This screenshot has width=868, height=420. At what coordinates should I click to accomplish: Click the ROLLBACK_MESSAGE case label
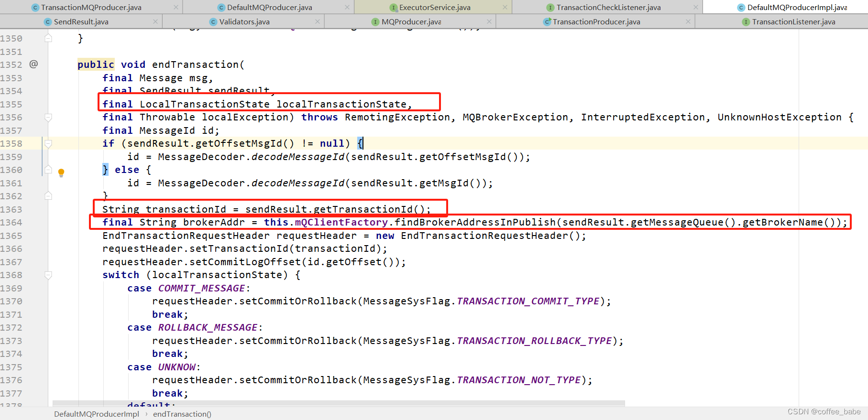coord(208,327)
